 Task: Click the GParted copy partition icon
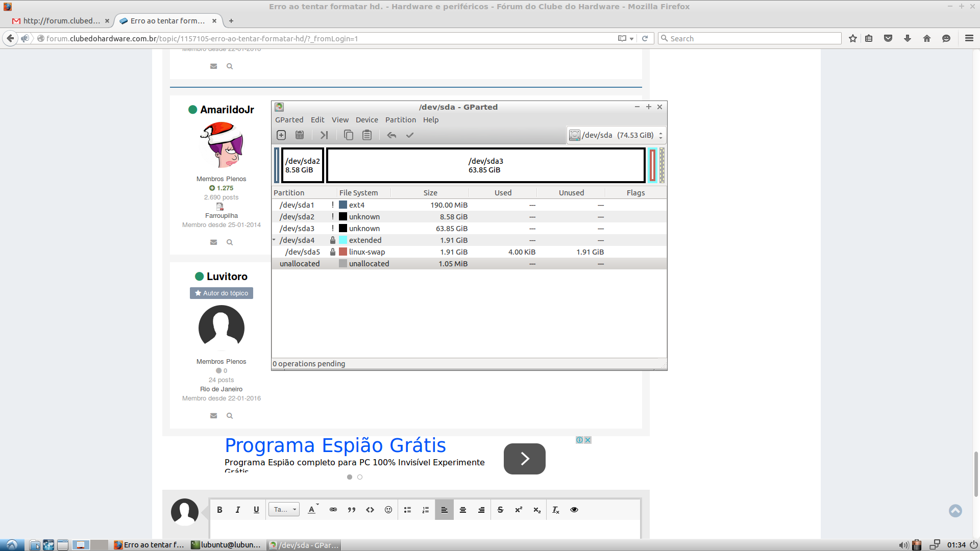[349, 135]
